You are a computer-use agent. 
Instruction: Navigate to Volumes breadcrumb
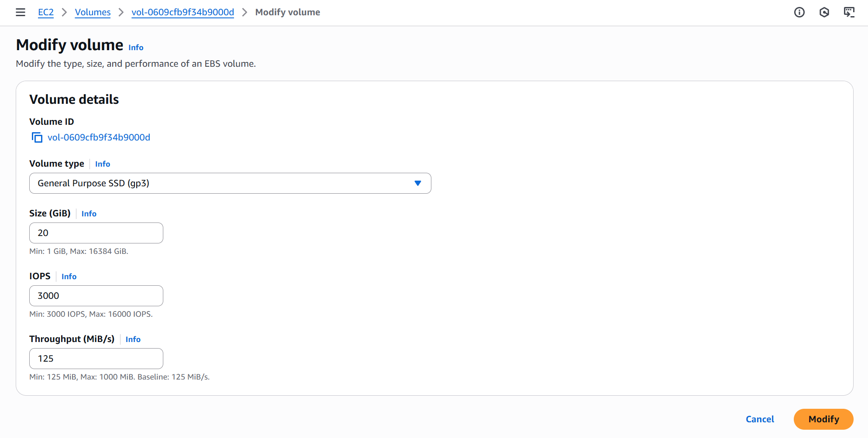pos(93,12)
